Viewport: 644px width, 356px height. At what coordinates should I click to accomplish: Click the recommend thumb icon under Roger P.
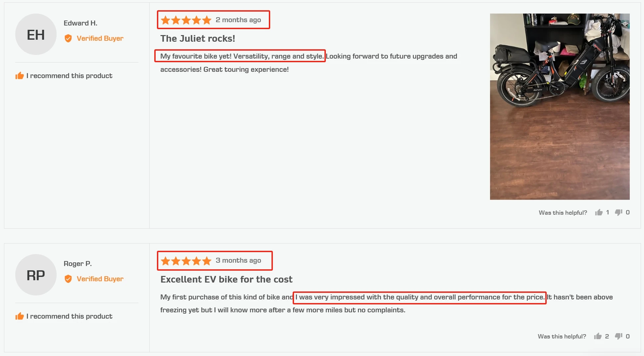tap(20, 316)
